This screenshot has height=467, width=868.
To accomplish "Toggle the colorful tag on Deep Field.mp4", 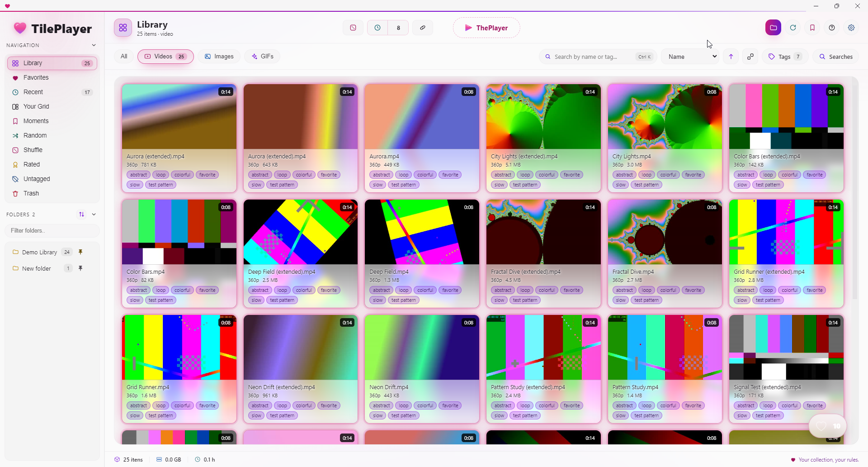I will point(425,290).
